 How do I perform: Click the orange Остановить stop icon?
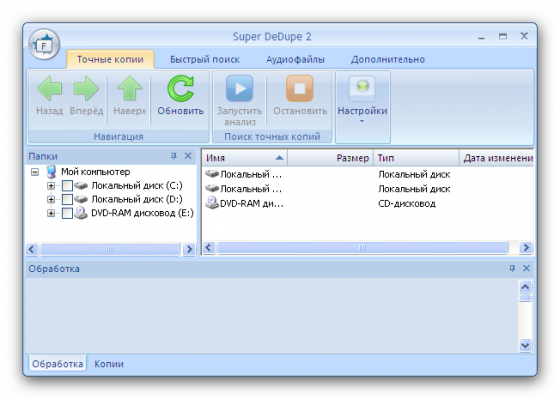click(x=300, y=88)
